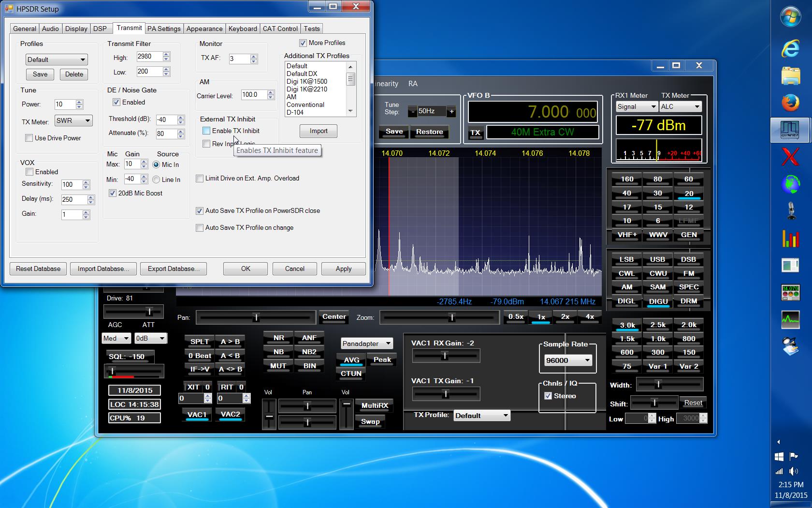Image resolution: width=812 pixels, height=508 pixels.
Task: Open the Profiles Default dropdown
Action: pyautogui.click(x=57, y=60)
